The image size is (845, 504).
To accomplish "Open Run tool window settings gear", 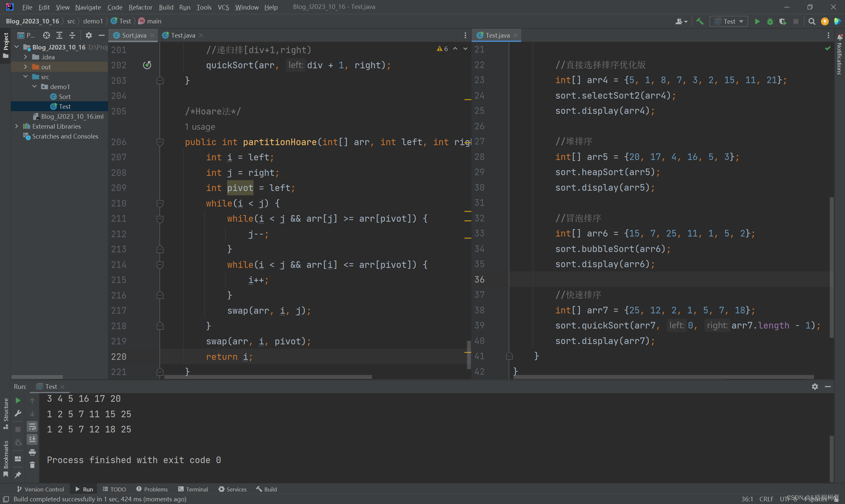I will point(815,387).
